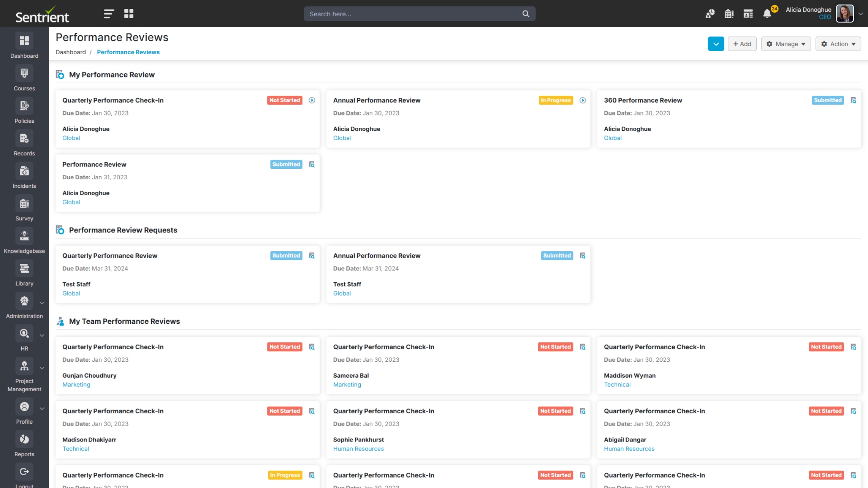
Task: View the 360 Performance Review document icon
Action: (853, 100)
